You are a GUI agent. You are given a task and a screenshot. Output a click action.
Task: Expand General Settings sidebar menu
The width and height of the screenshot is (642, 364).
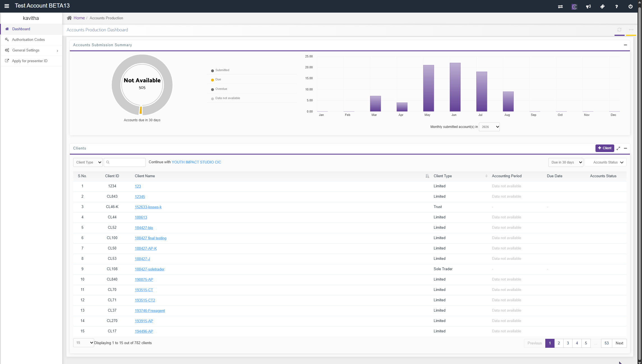(x=31, y=50)
